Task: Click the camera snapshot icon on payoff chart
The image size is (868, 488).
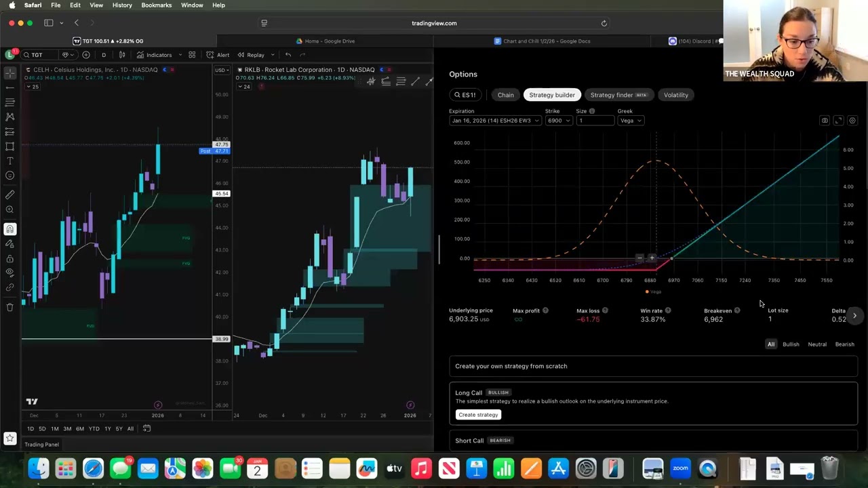Action: (825, 121)
